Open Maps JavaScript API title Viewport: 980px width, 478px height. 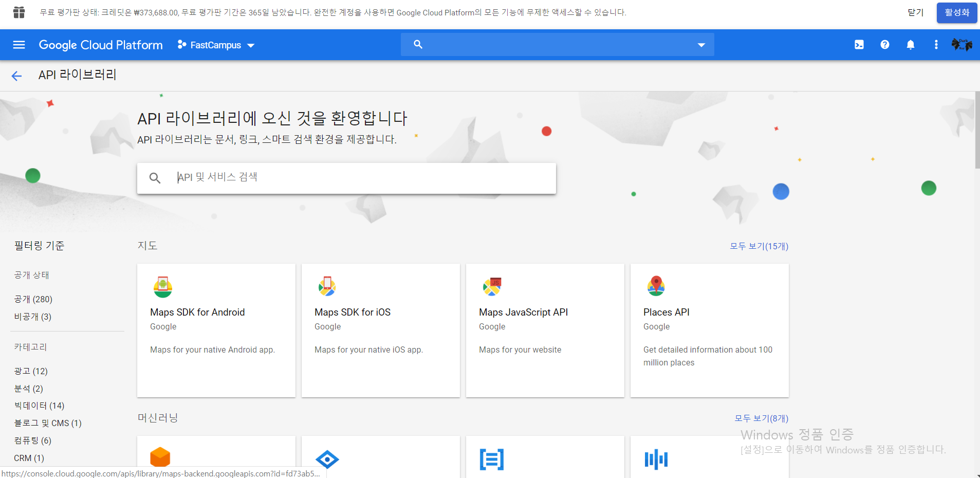(x=523, y=312)
